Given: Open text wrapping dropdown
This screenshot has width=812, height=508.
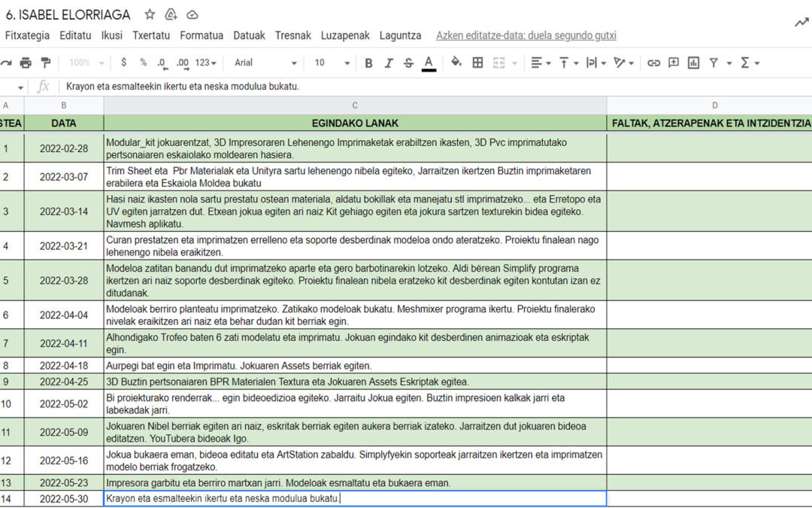Looking at the screenshot, I should (x=595, y=62).
